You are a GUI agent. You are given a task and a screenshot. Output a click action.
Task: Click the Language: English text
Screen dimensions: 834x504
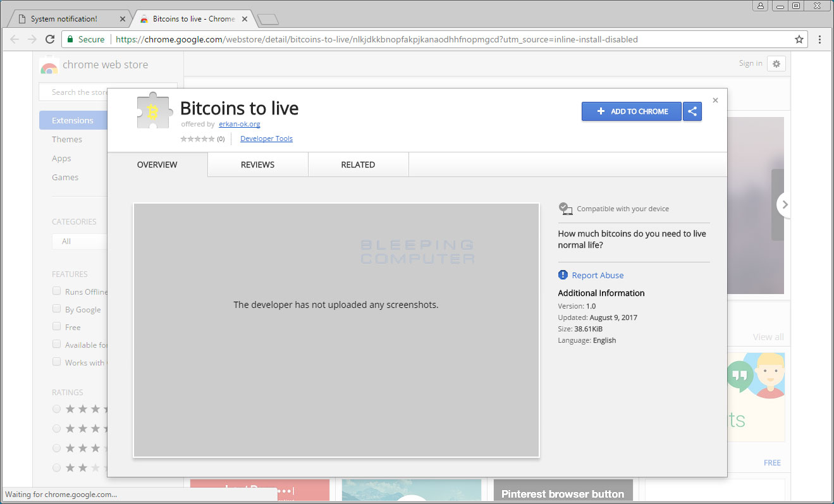[587, 340]
